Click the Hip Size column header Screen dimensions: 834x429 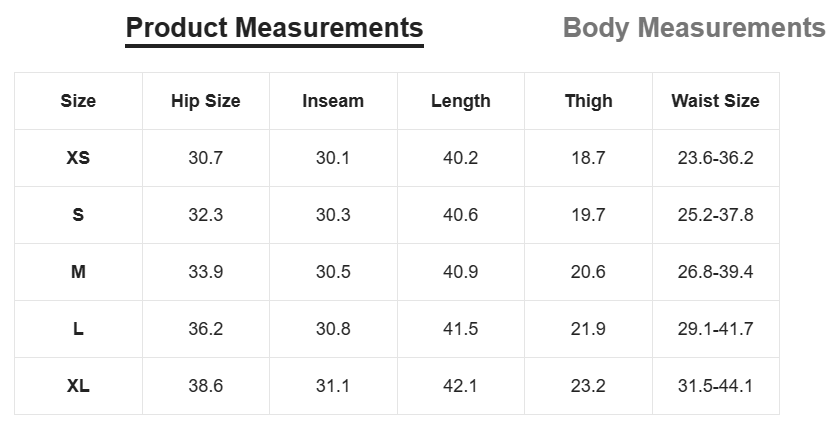(x=206, y=101)
